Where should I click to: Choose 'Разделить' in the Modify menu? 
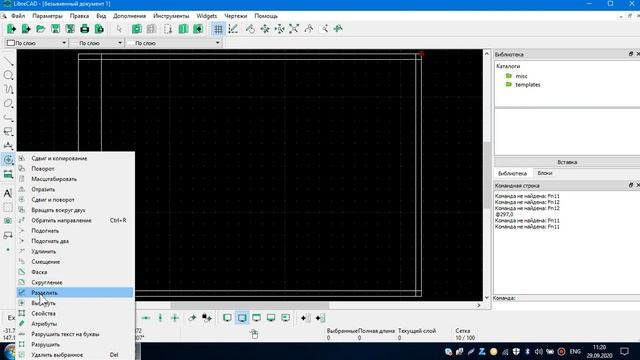[75, 293]
